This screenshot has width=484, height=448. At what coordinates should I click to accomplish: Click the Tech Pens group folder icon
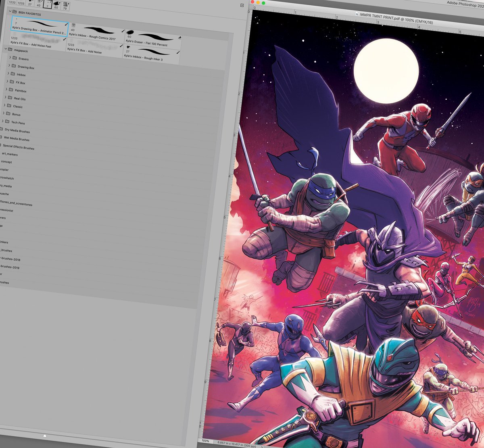click(x=7, y=121)
